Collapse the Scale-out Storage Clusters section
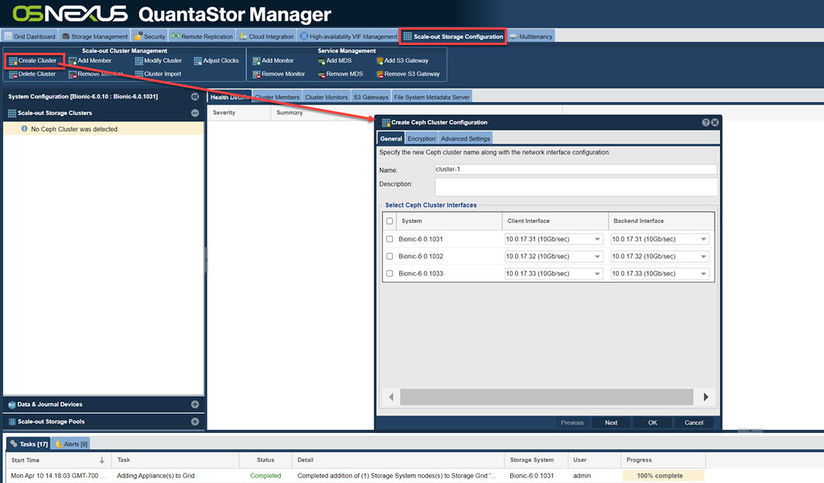Viewport: 824px width, 483px height. tap(195, 113)
